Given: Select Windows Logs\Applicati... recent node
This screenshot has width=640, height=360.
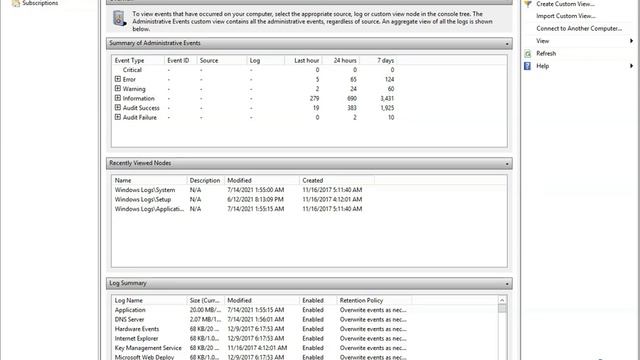Looking at the screenshot, I should tap(149, 209).
